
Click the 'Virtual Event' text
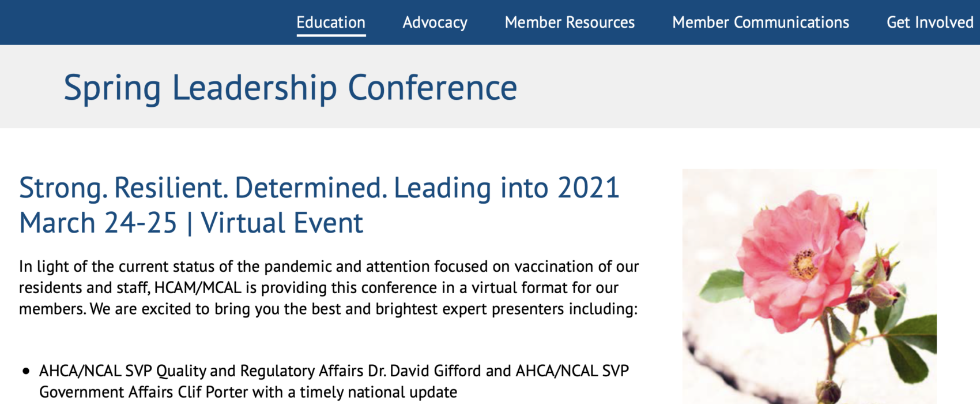click(x=282, y=223)
